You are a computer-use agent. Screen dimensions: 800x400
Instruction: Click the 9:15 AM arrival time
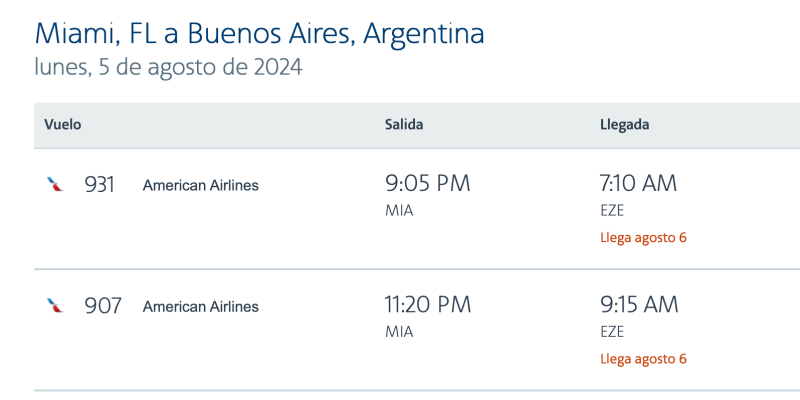(639, 305)
